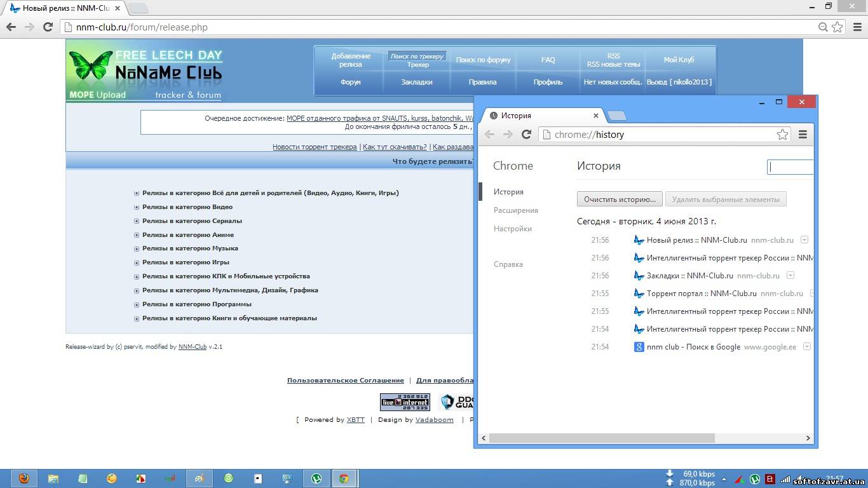
Task: Click Очистить историю... button
Action: pos(620,199)
